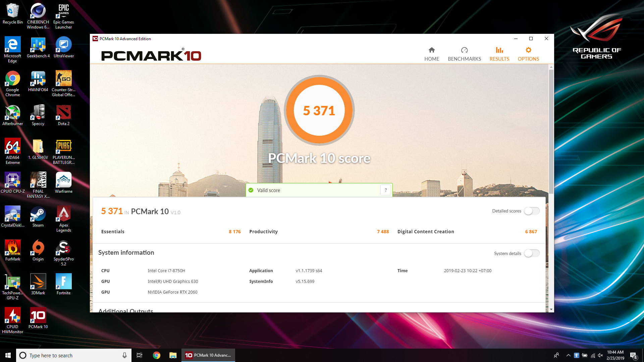Click the NVIDIA GeForce RTX 2060 entry

click(x=172, y=292)
